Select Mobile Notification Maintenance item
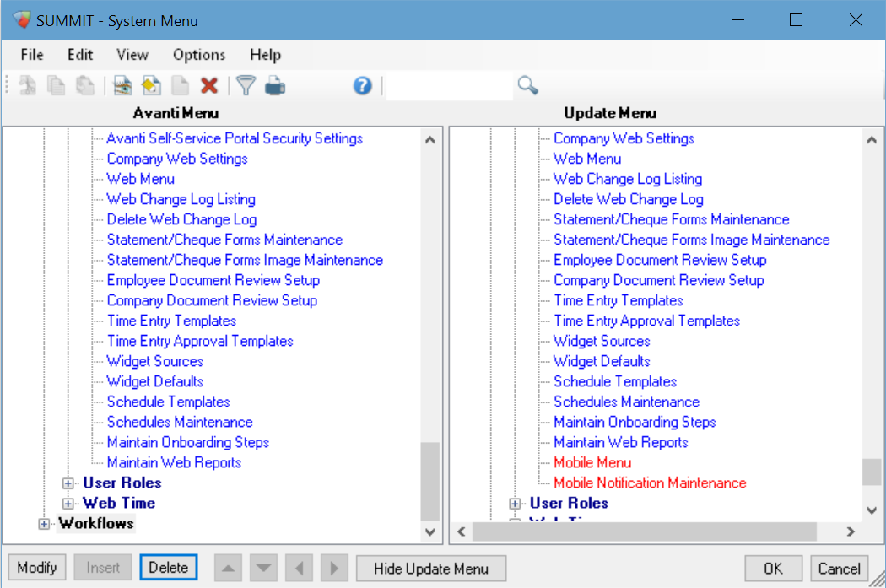 pos(650,483)
